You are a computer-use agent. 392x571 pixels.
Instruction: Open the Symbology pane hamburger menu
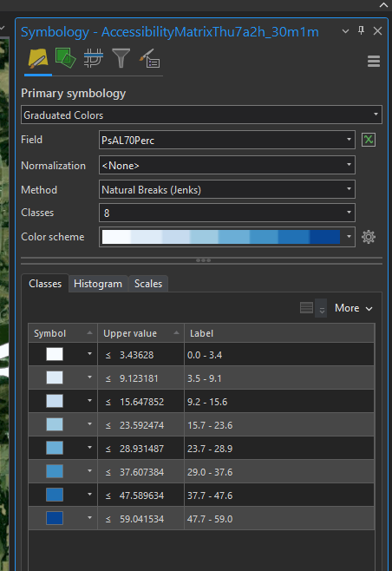(374, 61)
